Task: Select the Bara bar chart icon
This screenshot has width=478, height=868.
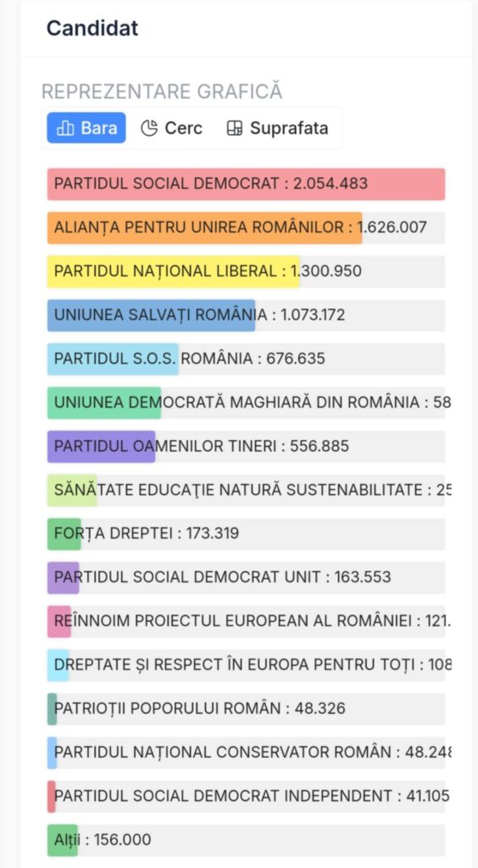Action: [65, 129]
